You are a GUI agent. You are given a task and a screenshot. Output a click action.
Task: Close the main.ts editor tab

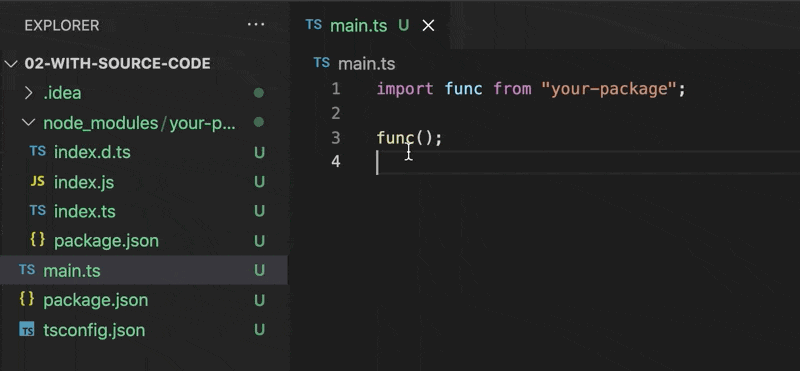(x=429, y=26)
